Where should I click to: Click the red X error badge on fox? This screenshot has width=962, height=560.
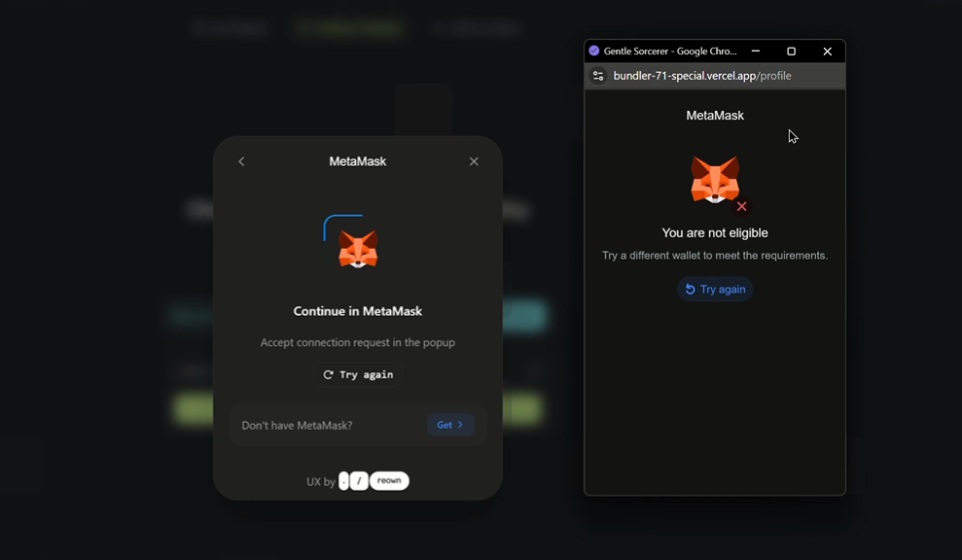741,206
